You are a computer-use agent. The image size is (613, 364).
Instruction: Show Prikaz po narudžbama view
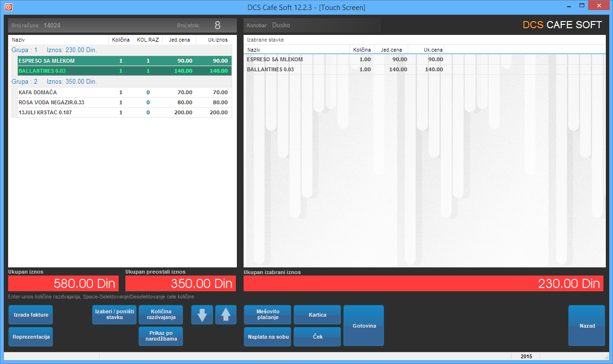(x=161, y=336)
